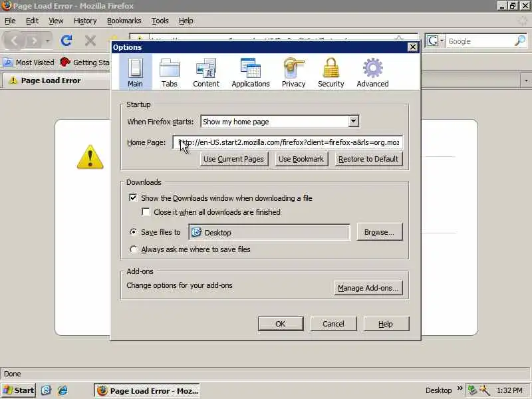Click Use Bookmark button
The image size is (532, 399).
(x=301, y=159)
